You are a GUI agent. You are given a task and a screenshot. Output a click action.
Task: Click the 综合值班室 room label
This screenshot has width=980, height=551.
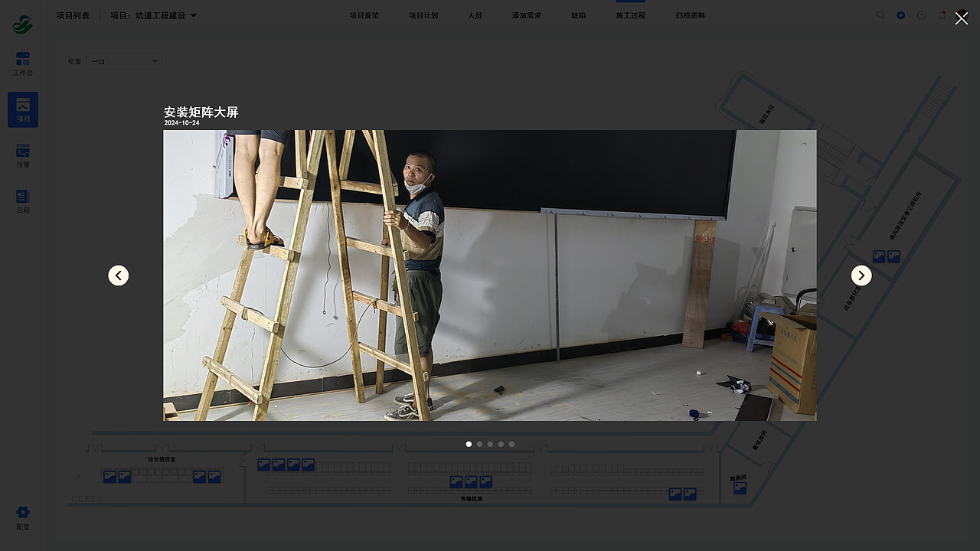pyautogui.click(x=162, y=459)
